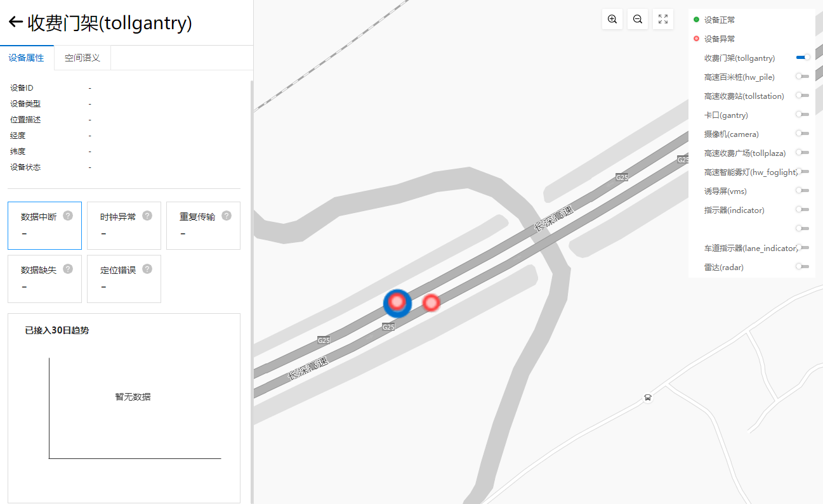This screenshot has width=823, height=504.
Task: Open fullscreen map view
Action: click(x=663, y=19)
